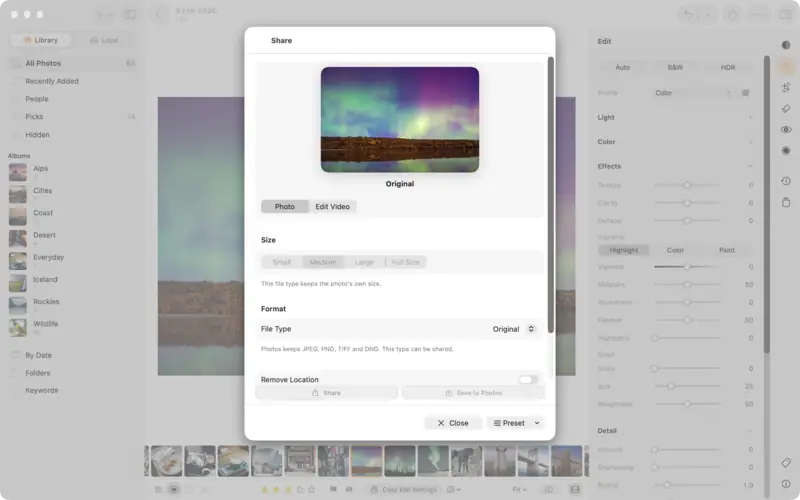Open the Rockies album
The image size is (800, 500).
[x=73, y=306]
